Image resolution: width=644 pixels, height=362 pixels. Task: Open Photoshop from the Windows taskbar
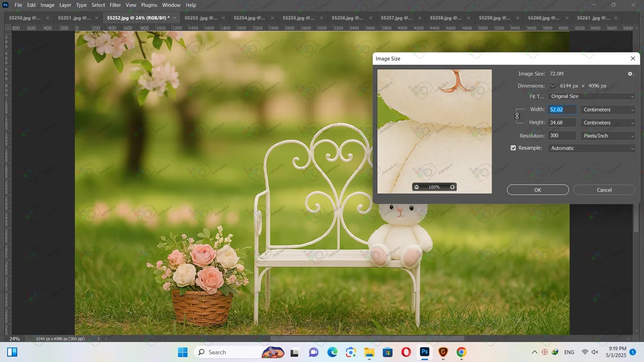tap(425, 352)
